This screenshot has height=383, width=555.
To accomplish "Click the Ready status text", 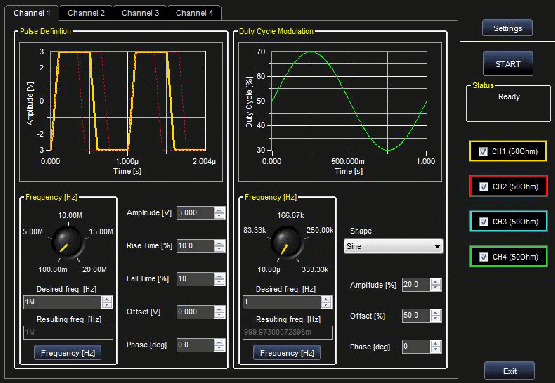I will [509, 96].
